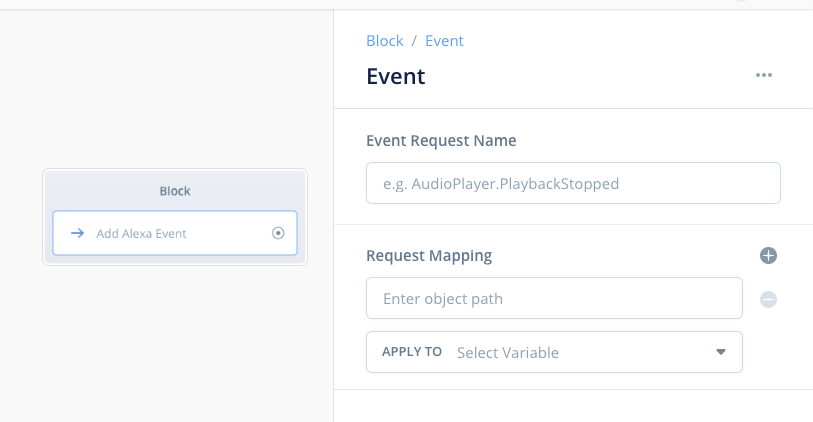
Task: Click the Request Mapping section label
Action: pyautogui.click(x=429, y=256)
